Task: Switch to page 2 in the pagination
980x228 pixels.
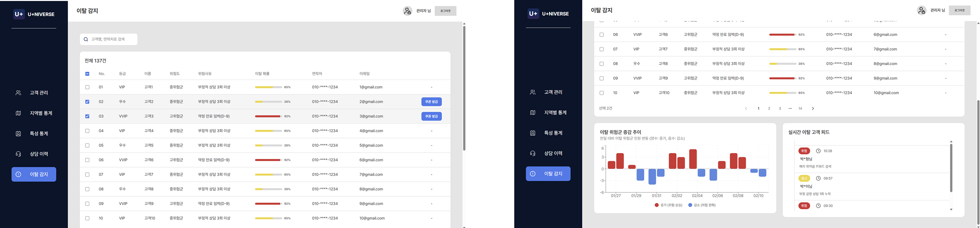Action: coord(769,108)
